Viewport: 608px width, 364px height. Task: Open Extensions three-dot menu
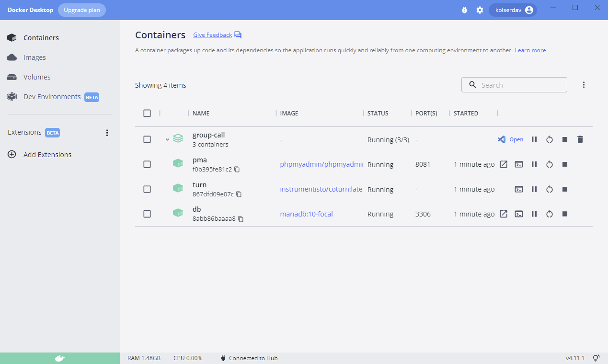(x=107, y=133)
